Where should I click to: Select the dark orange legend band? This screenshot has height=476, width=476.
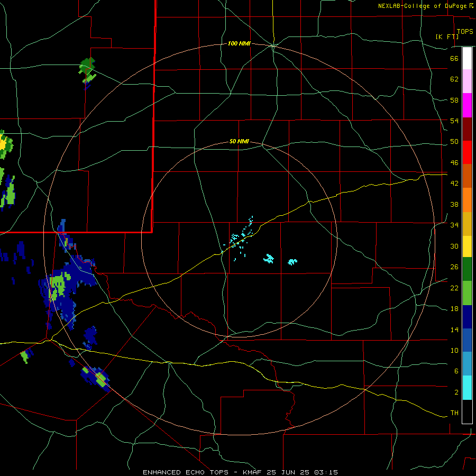(467, 176)
